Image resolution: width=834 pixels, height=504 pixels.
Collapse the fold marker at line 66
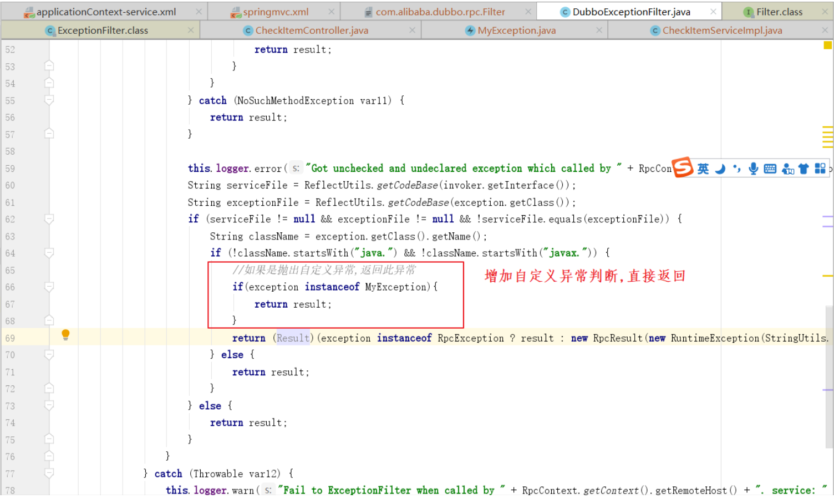pyautogui.click(x=49, y=287)
